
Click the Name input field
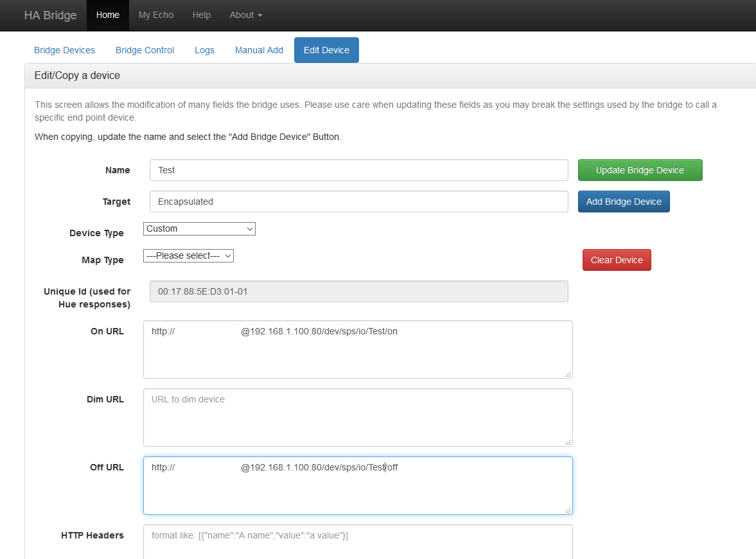coord(358,170)
